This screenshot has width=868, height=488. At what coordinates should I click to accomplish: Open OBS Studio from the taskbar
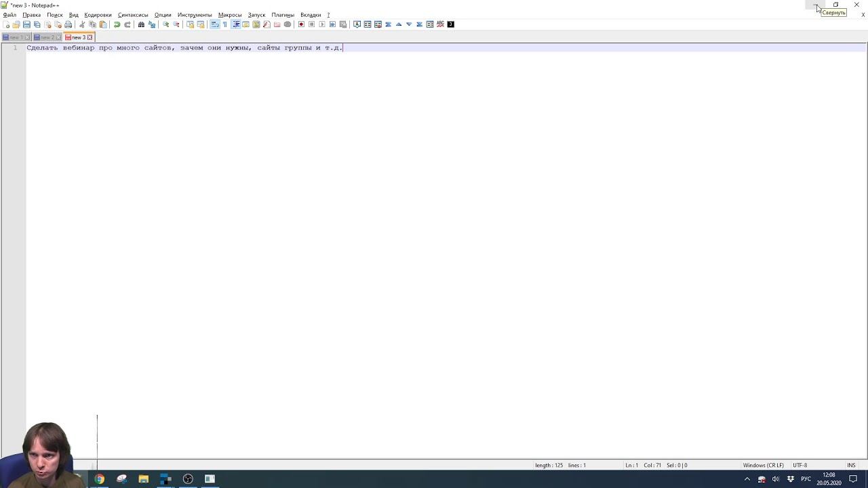pyautogui.click(x=188, y=479)
